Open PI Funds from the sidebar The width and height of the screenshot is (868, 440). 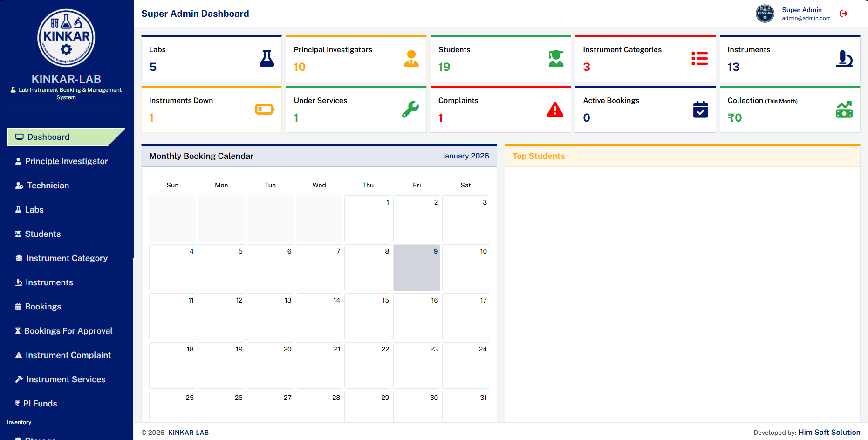click(40, 404)
